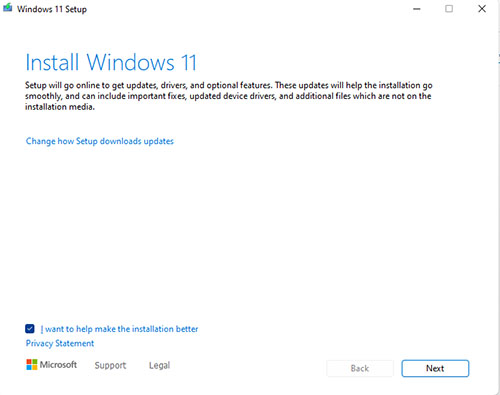Click the I want to help make installation better link

pyautogui.click(x=119, y=329)
